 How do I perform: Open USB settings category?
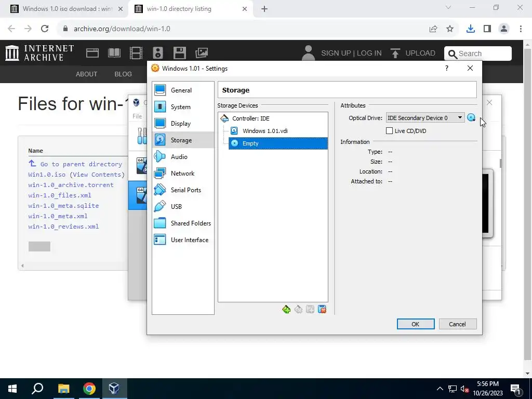pos(183,207)
